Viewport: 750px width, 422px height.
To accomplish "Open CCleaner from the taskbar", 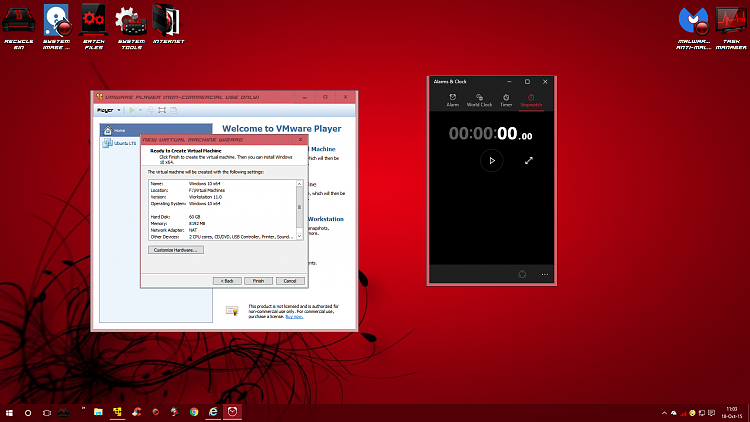I will coord(136,412).
